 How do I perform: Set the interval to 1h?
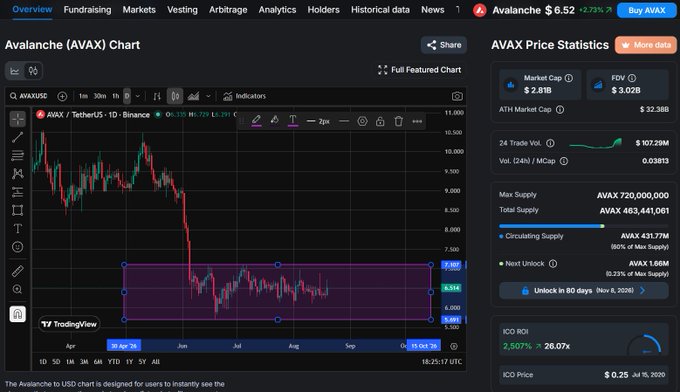pos(115,96)
